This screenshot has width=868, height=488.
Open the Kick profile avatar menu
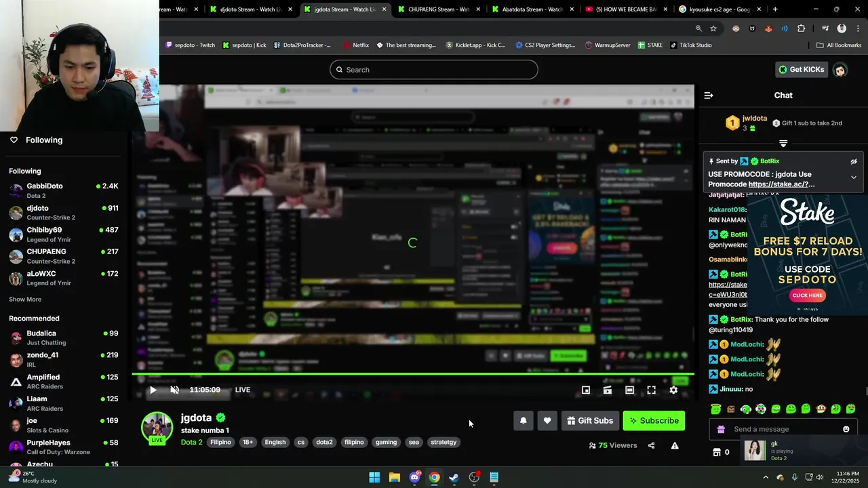click(x=840, y=70)
